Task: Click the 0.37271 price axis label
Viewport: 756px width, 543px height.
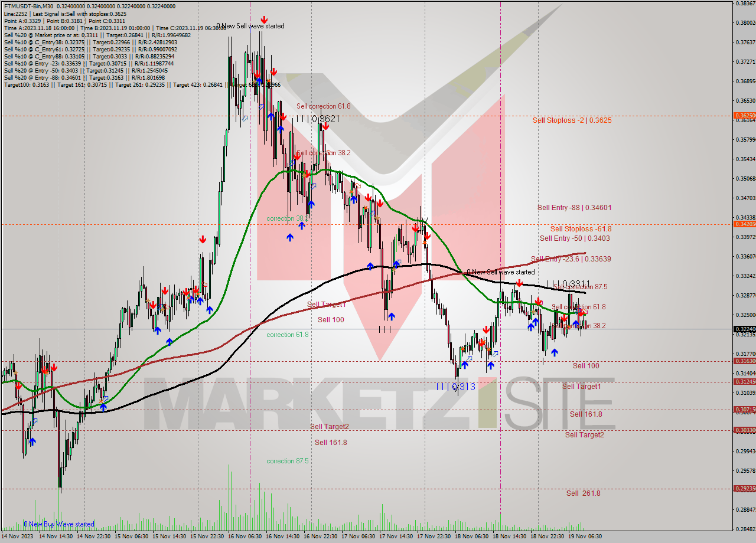Action: [745, 61]
